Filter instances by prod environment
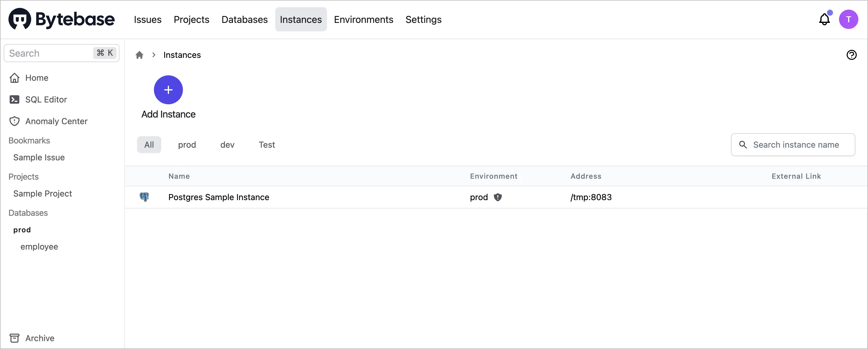Screen dimensions: 868x349 (x=187, y=145)
